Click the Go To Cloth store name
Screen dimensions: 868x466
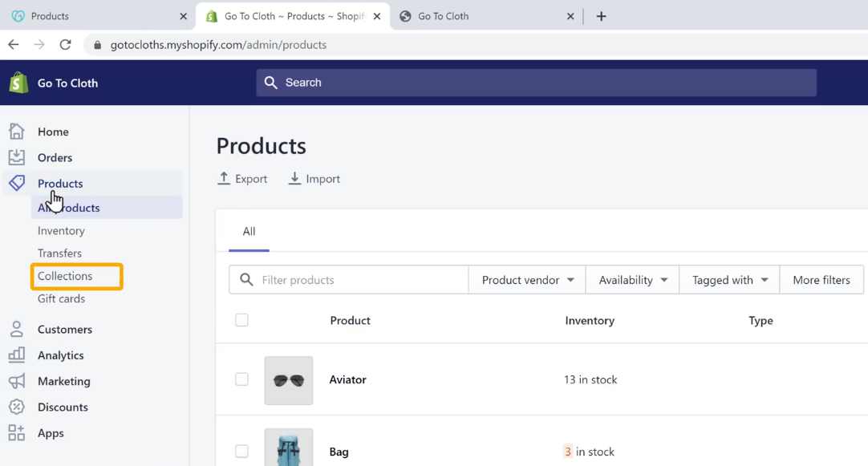click(67, 83)
